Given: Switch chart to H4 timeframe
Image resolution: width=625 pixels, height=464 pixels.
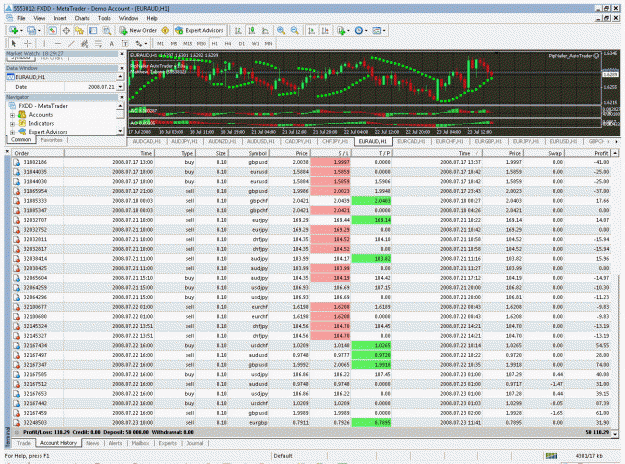Looking at the screenshot, I should (x=228, y=43).
